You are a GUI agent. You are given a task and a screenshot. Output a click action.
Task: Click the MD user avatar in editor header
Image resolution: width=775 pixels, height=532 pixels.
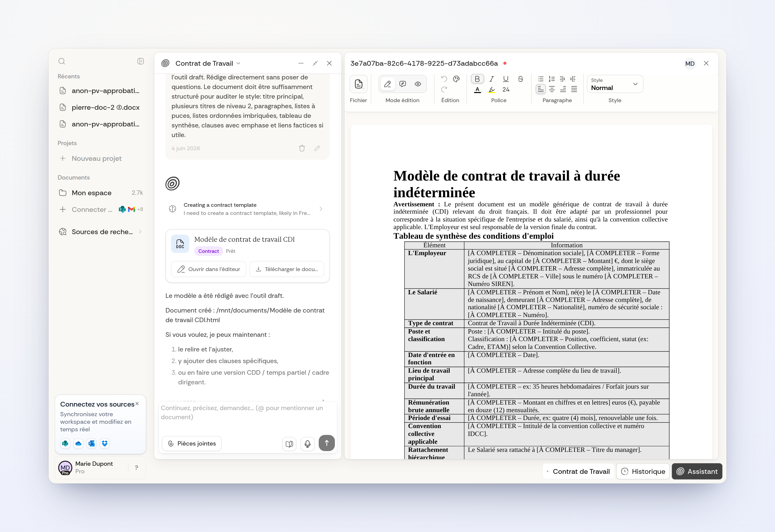coord(690,63)
